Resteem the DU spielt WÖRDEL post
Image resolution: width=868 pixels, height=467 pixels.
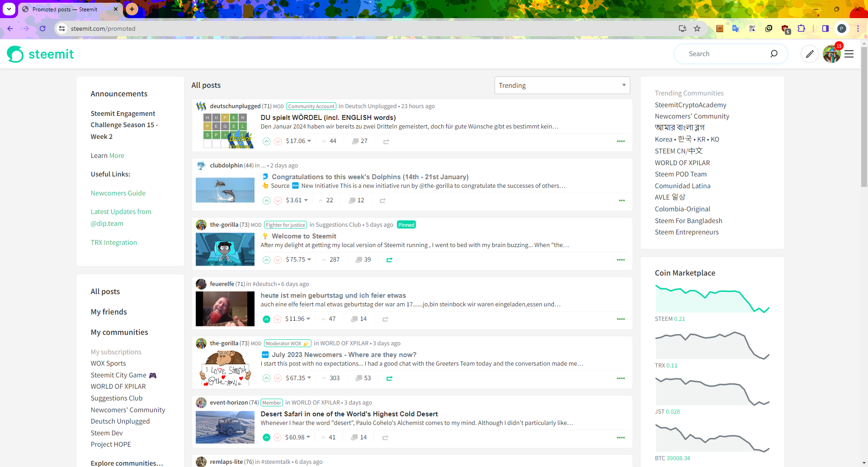point(386,142)
